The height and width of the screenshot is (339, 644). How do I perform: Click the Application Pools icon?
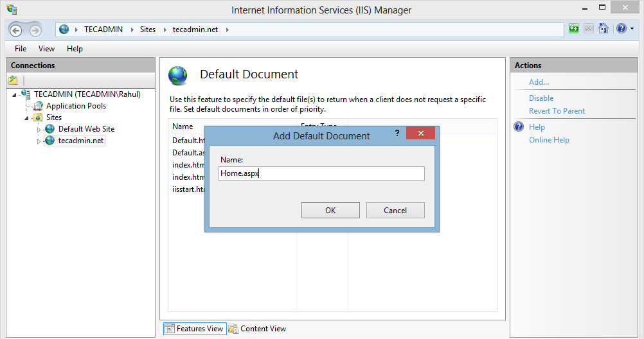point(38,106)
